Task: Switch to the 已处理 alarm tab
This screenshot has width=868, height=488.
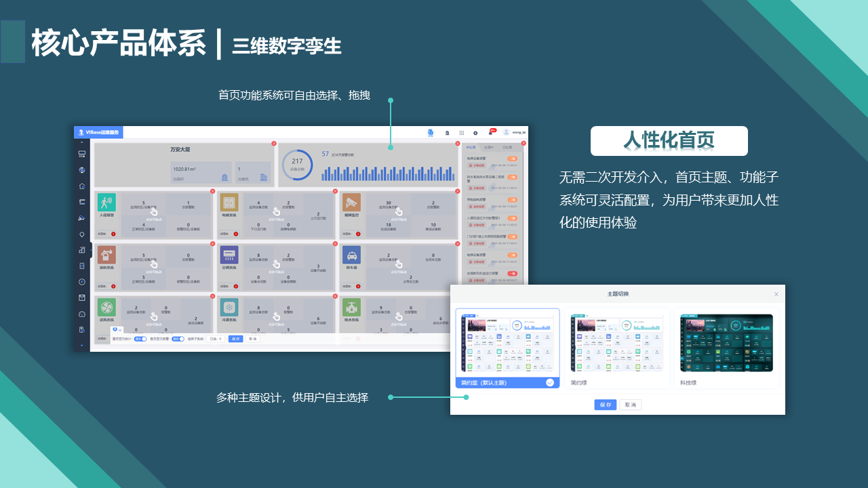Action: coord(507,146)
